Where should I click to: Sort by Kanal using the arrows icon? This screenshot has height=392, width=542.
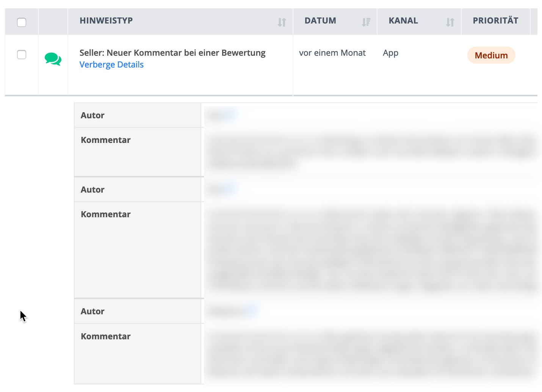[450, 22]
